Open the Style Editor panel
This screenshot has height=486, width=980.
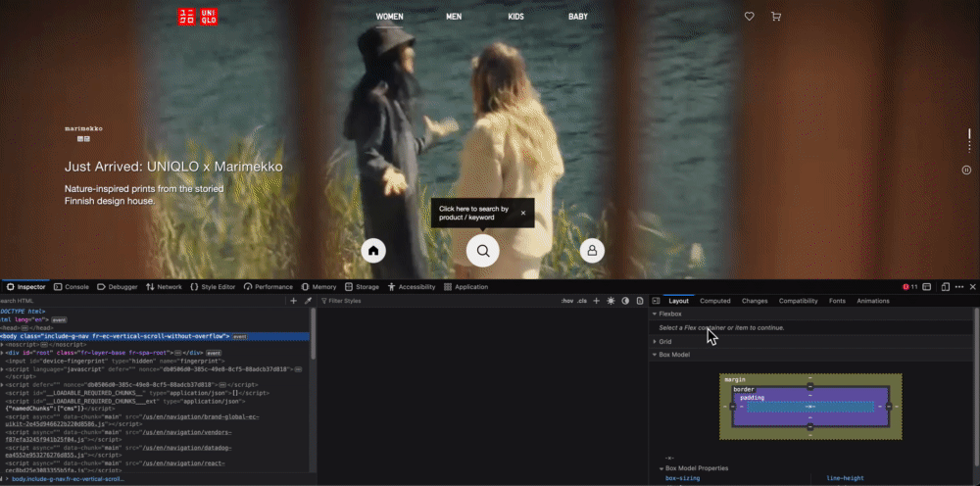(213, 287)
